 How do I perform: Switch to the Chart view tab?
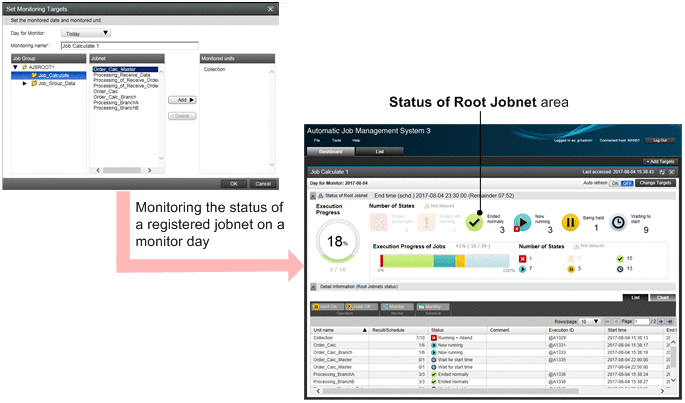(662, 298)
